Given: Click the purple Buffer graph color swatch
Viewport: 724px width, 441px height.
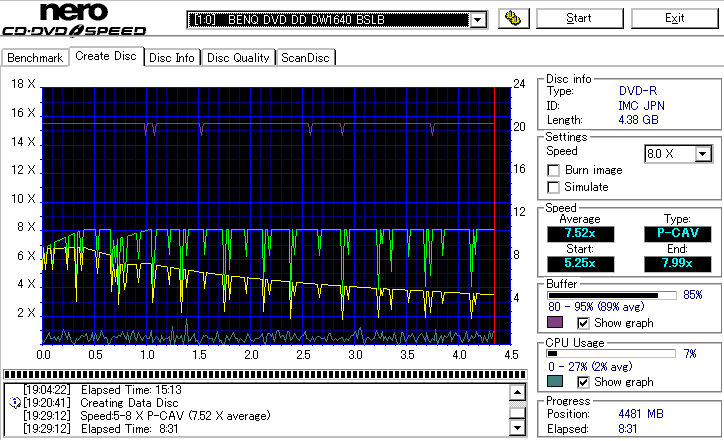Looking at the screenshot, I should tap(553, 323).
